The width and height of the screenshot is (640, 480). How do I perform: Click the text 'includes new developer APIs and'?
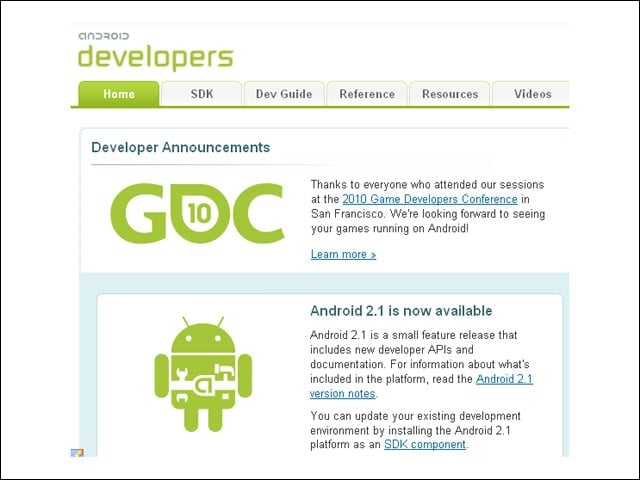pos(391,350)
